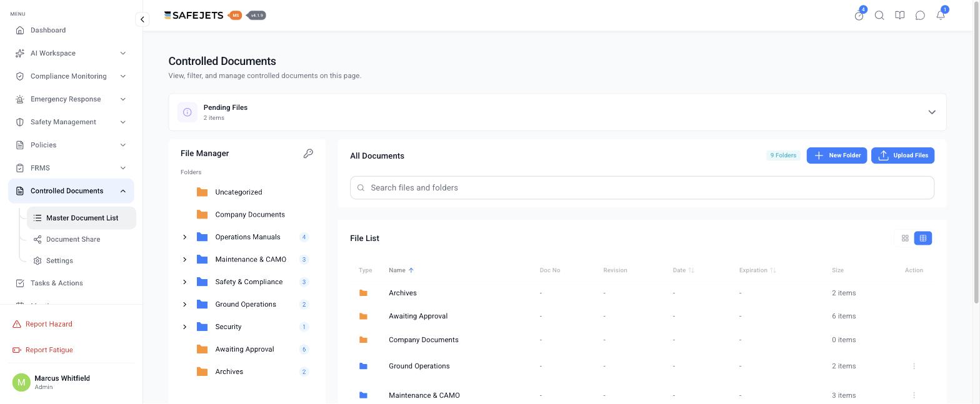Open the book documentation icon

[900, 16]
